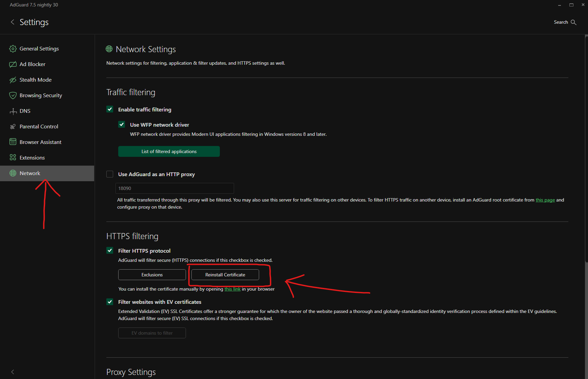588x379 pixels.
Task: Toggle Enable traffic filtering checkbox
Action: coord(110,109)
